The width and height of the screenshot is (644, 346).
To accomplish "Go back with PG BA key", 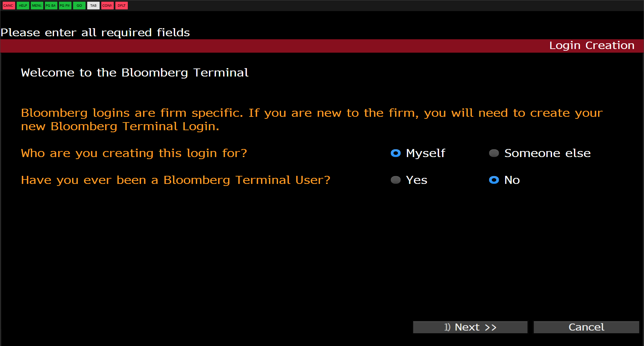I will (x=51, y=5).
